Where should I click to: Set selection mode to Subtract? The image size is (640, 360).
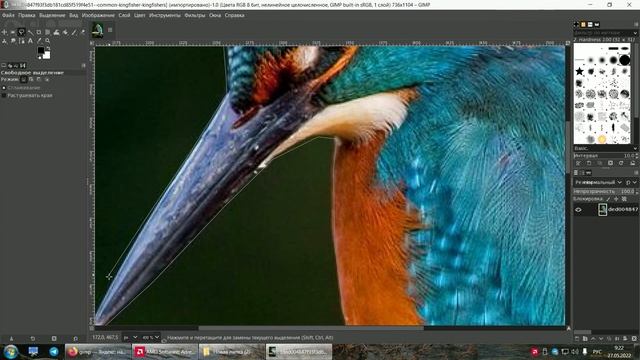[39, 80]
